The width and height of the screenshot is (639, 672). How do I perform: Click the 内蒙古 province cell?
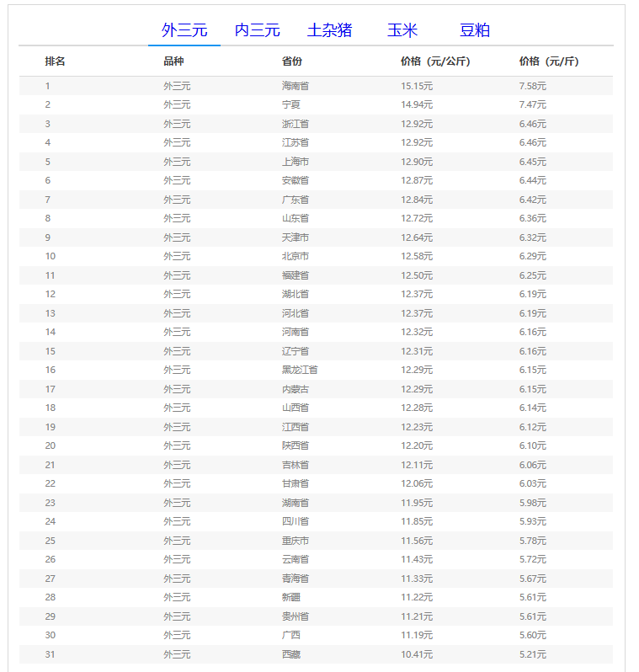point(296,389)
